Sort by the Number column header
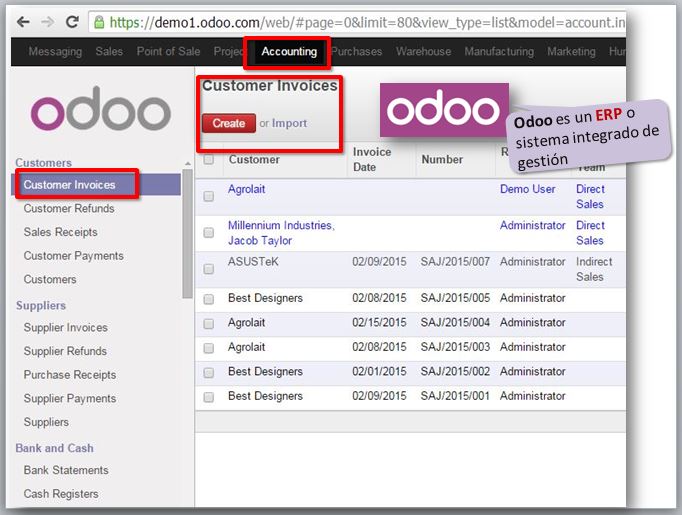Screen dimensions: 682x515 pyautogui.click(x=442, y=160)
